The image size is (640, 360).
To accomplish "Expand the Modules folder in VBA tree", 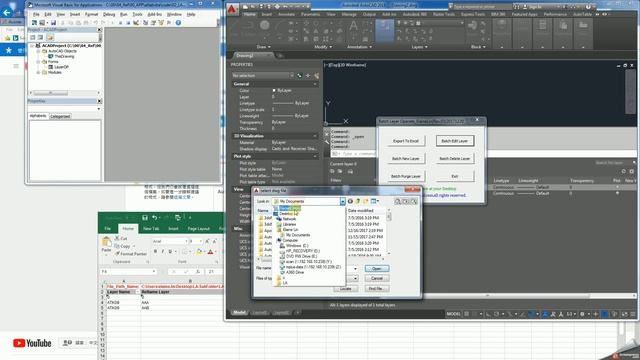I will click(39, 72).
